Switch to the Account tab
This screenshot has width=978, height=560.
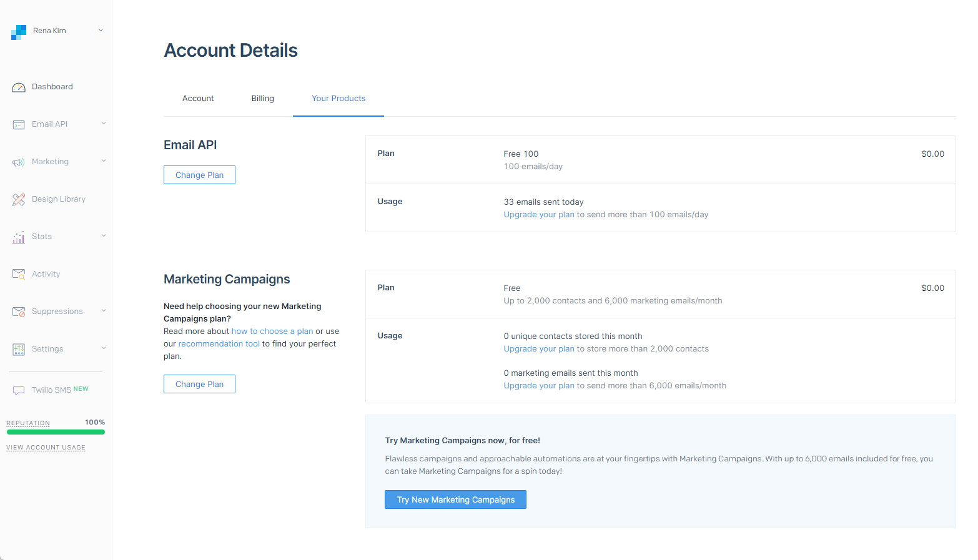[x=198, y=99]
